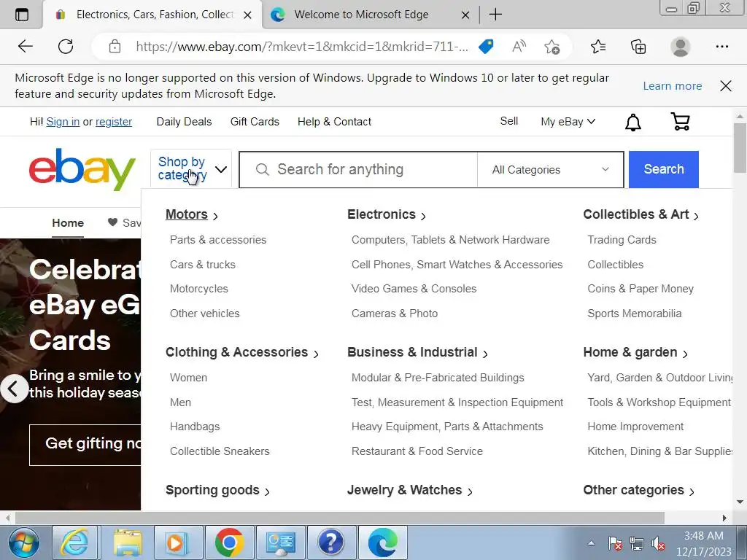Click the Sign in link
The height and width of the screenshot is (560, 747).
click(x=63, y=122)
